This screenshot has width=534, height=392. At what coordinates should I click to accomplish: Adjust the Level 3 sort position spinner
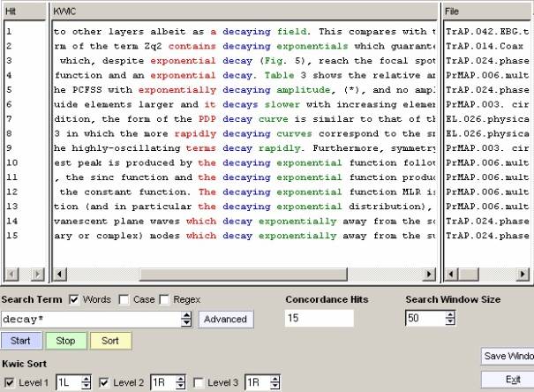(275, 382)
